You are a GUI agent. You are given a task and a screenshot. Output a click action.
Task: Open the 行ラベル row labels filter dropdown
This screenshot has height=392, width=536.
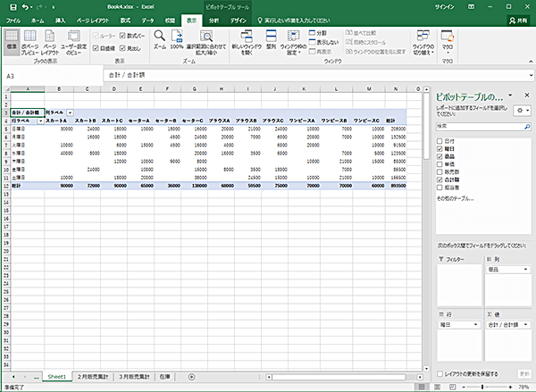point(41,121)
